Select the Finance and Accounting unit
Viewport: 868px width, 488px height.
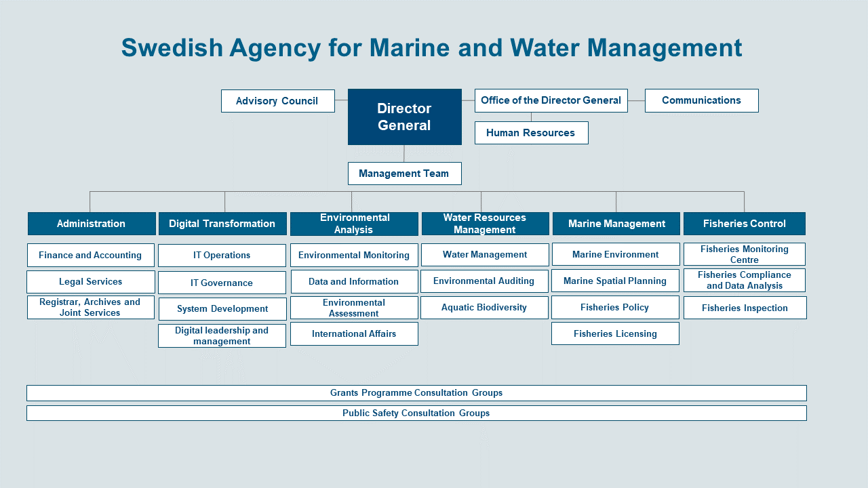coord(91,256)
